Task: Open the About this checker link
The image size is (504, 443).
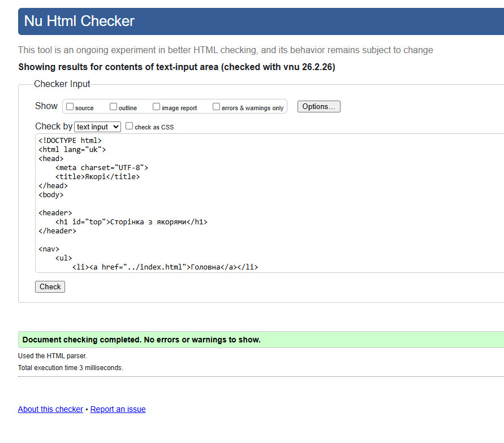Action: pos(50,409)
